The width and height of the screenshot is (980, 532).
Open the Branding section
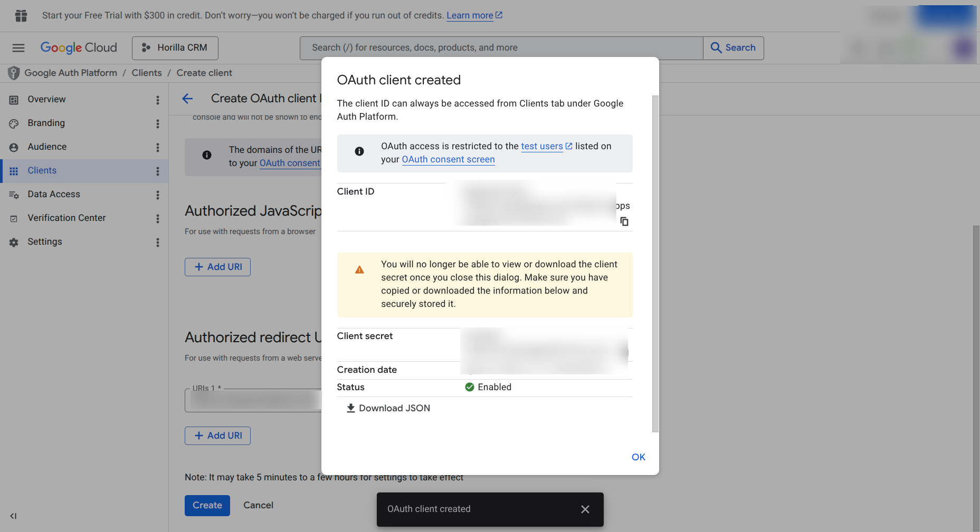click(x=46, y=123)
